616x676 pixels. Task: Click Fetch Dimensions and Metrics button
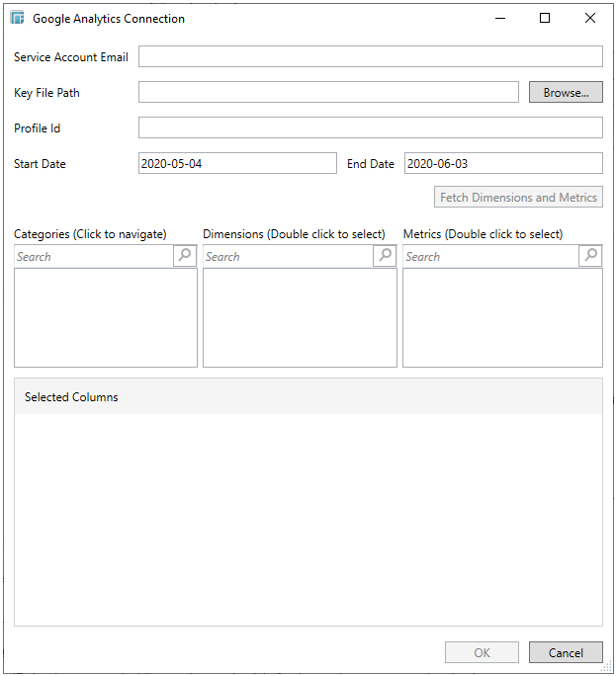click(518, 198)
